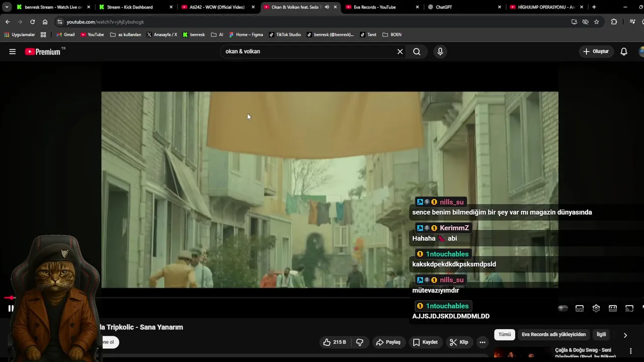Open Anasayfa / X bookmark

[162, 35]
